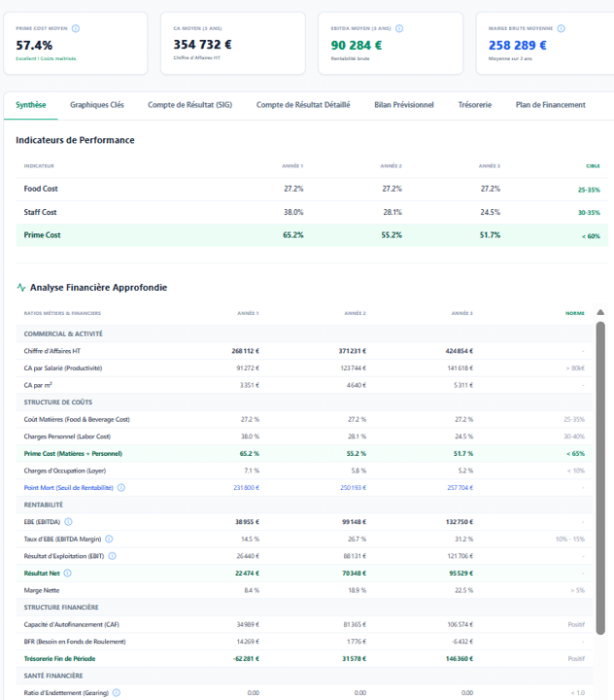Click info icon next to EBE (EBITDA)

[68, 521]
